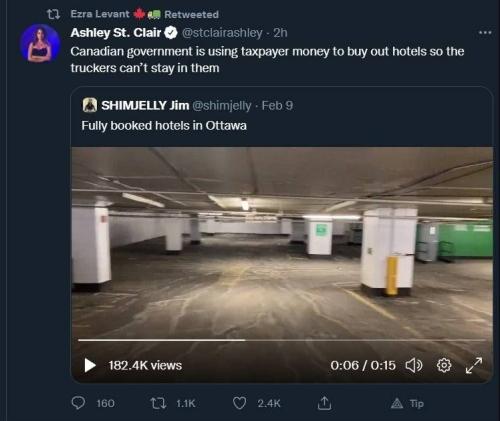Open the @shimjelly handle in quoted tweet
500x421 pixels.
[222, 106]
